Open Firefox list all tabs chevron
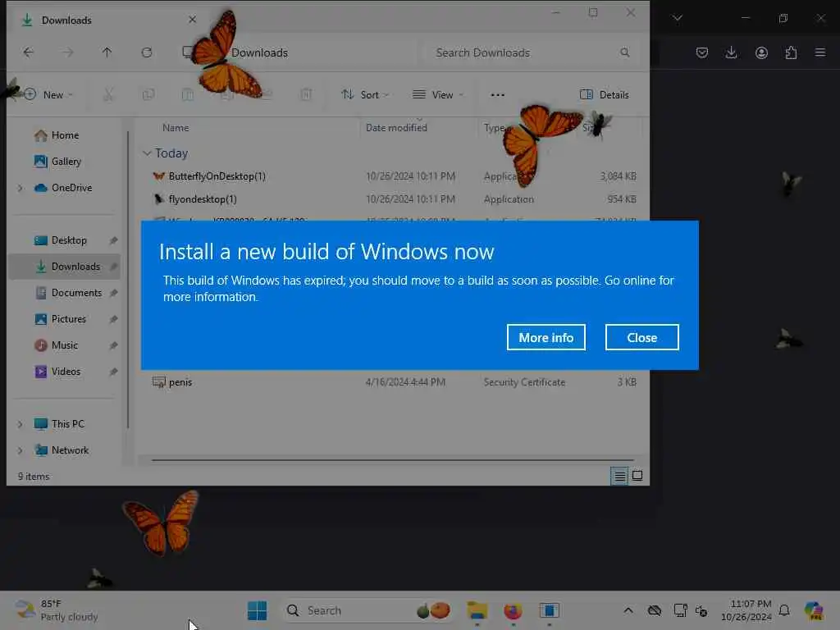The image size is (840, 630). 677,18
